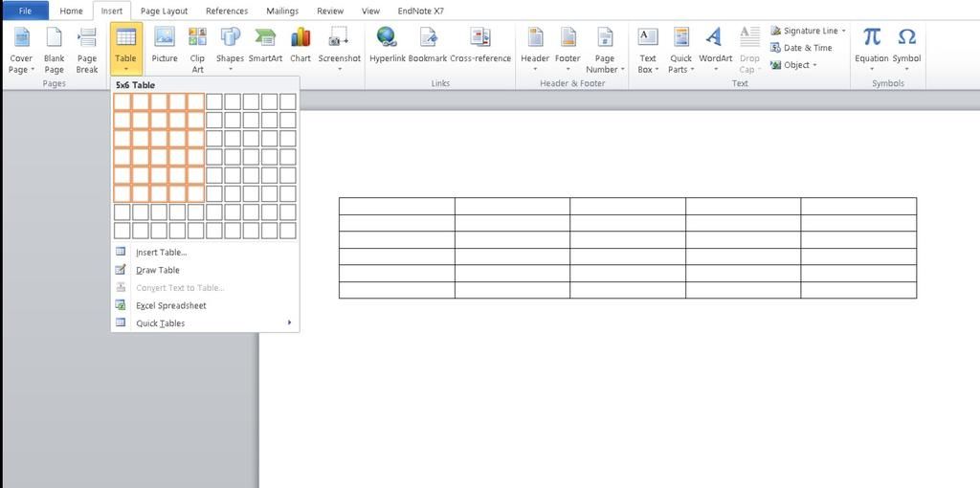Switch to the Home tab
980x488 pixels.
click(x=71, y=11)
